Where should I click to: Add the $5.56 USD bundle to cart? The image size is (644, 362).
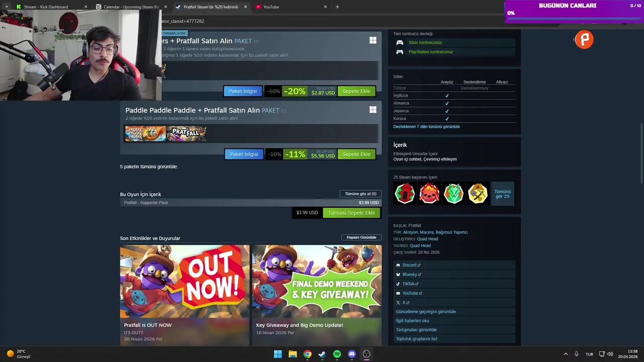coord(356,154)
